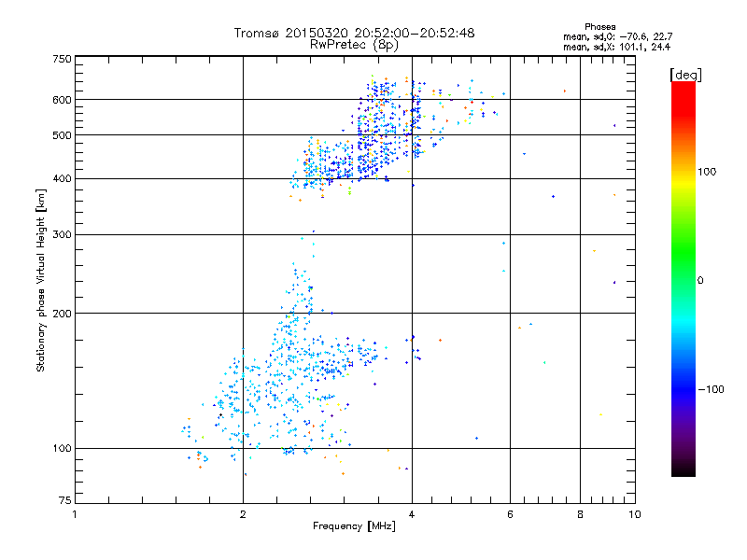The image size is (747, 560).
Task: Click the x-axis tick label '8'
Action: pos(580,514)
